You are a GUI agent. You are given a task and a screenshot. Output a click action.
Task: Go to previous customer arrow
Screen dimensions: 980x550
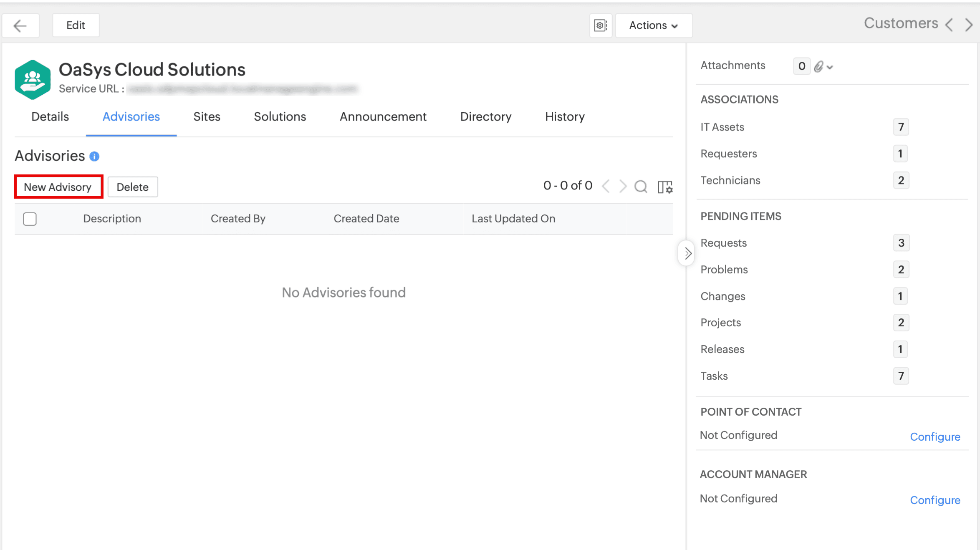949,25
